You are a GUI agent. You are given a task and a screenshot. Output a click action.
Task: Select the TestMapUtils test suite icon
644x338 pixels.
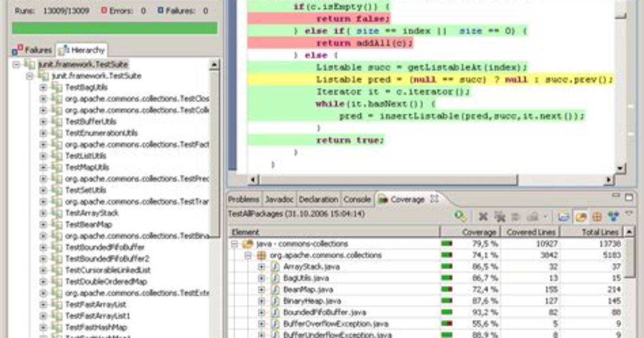tap(57, 167)
